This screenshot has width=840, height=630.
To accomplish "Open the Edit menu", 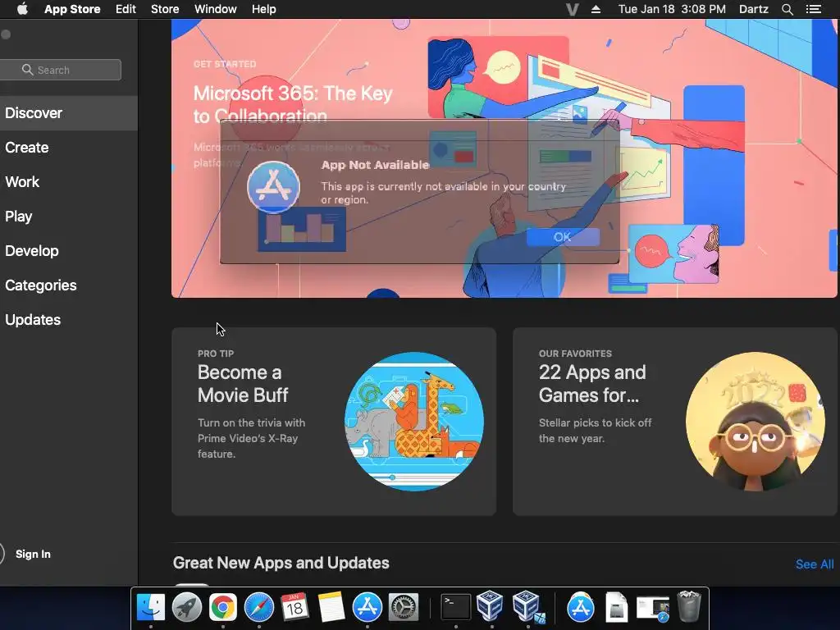I will click(126, 9).
